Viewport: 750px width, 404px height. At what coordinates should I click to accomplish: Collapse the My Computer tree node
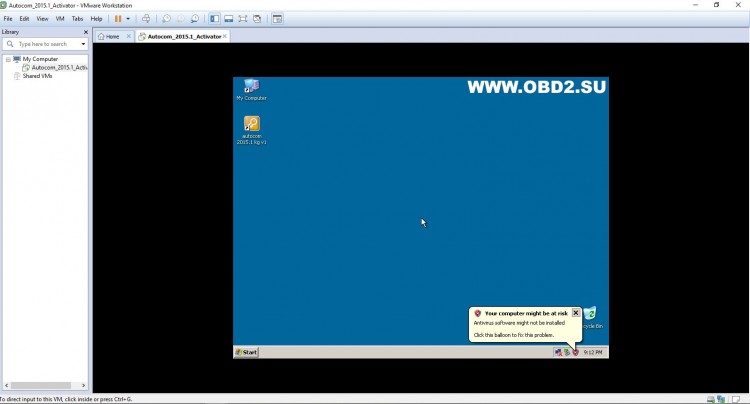tap(8, 60)
